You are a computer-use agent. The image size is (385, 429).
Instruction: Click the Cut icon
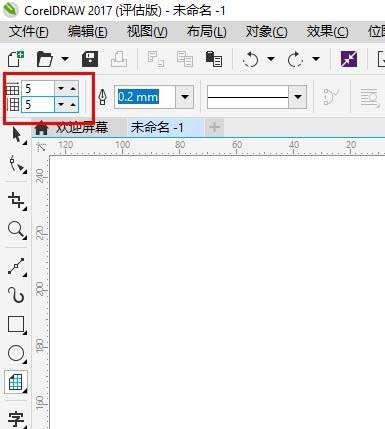(155, 59)
